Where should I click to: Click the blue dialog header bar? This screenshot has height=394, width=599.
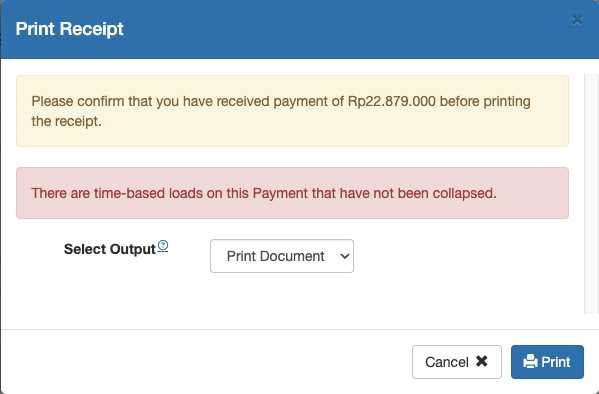point(300,29)
